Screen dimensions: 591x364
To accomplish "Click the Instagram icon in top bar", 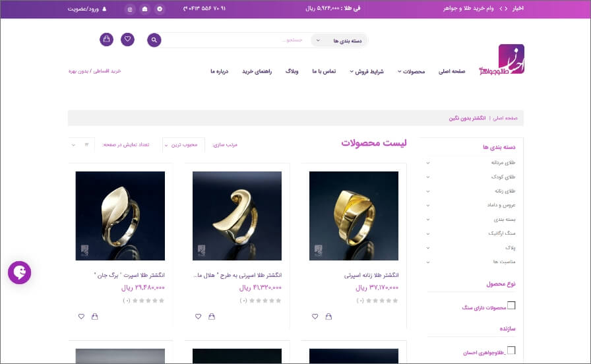I will 130,9.
